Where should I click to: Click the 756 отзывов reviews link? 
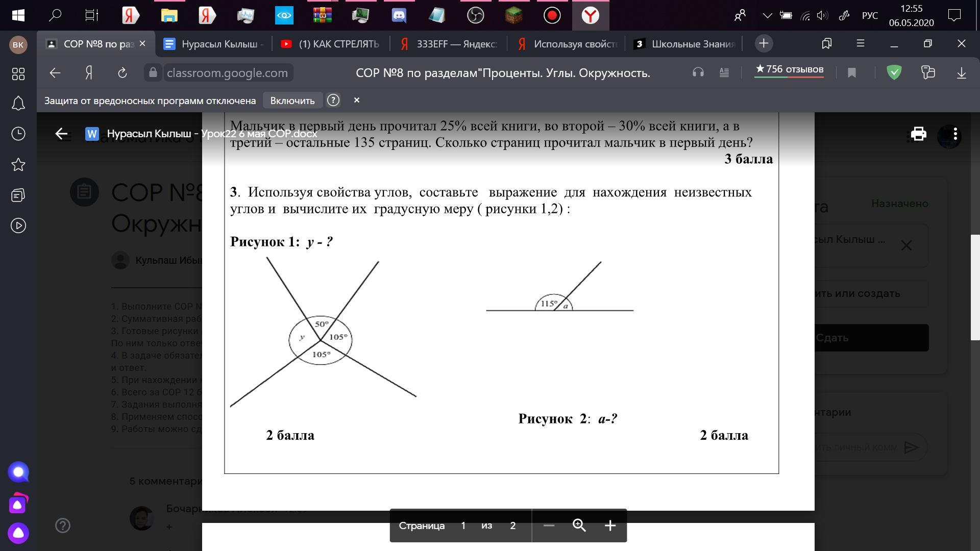(789, 69)
